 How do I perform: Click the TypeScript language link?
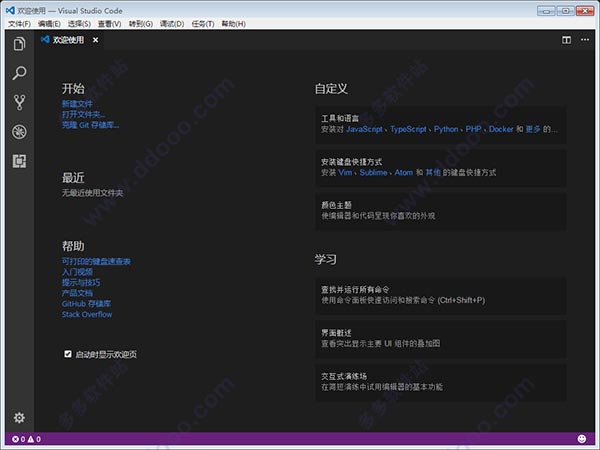coord(408,129)
